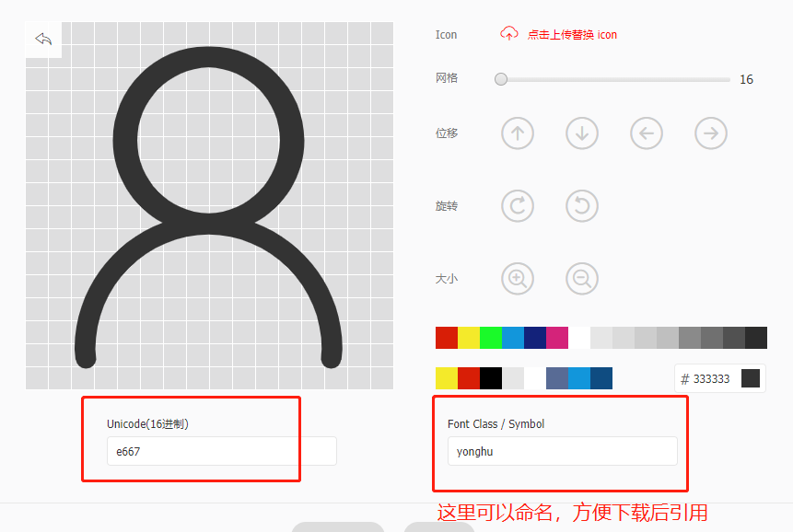Rotate the icon counterclockwise
This screenshot has width=793, height=532.
pyautogui.click(x=581, y=205)
